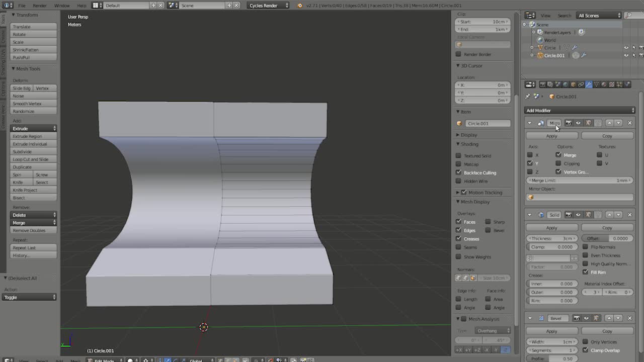Enable the Mirror Clipping checkbox

tap(558, 163)
